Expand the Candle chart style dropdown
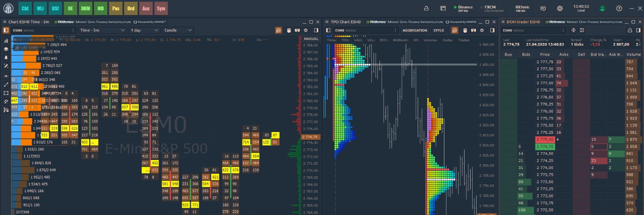 [178, 30]
